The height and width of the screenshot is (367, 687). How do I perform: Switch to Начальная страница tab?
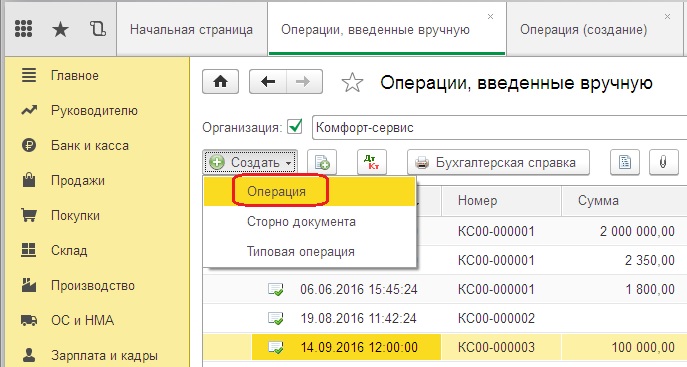click(x=191, y=29)
